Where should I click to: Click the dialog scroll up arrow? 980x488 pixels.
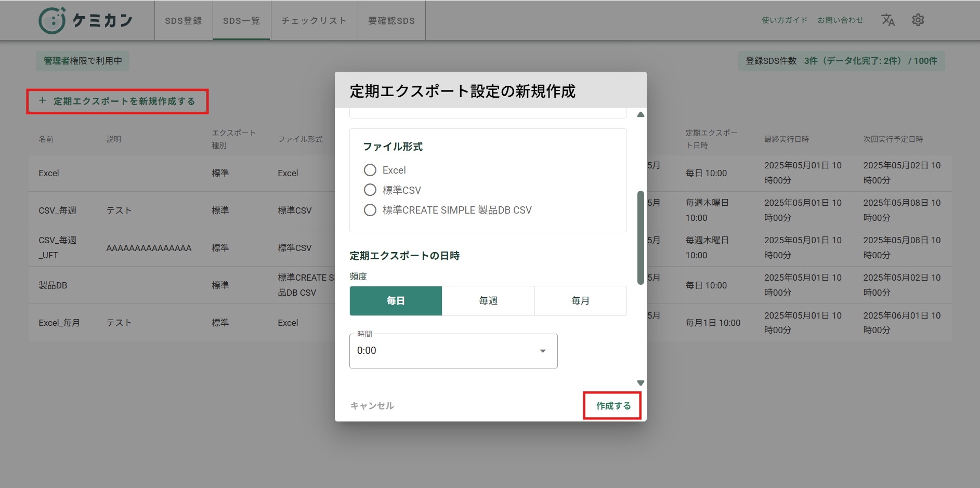coord(641,114)
